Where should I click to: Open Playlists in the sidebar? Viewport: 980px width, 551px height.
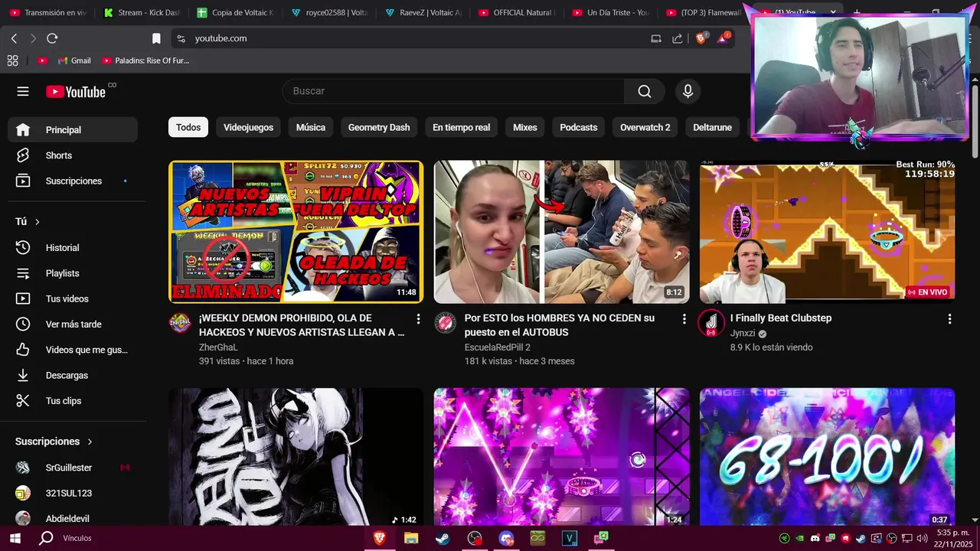73,273
